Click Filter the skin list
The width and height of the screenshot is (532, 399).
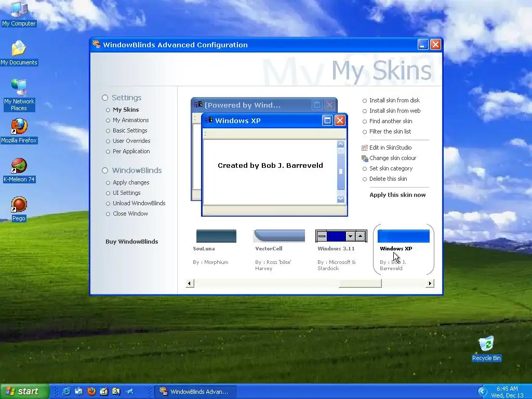pos(390,131)
